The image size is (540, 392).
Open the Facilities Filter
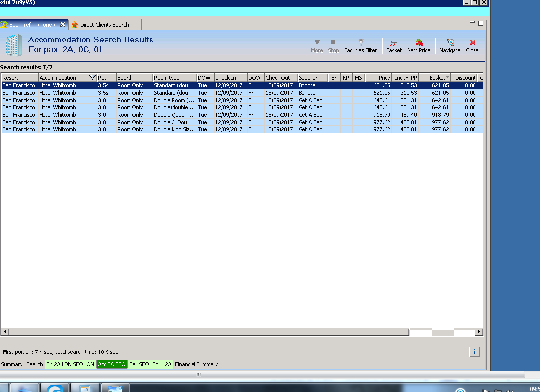360,46
